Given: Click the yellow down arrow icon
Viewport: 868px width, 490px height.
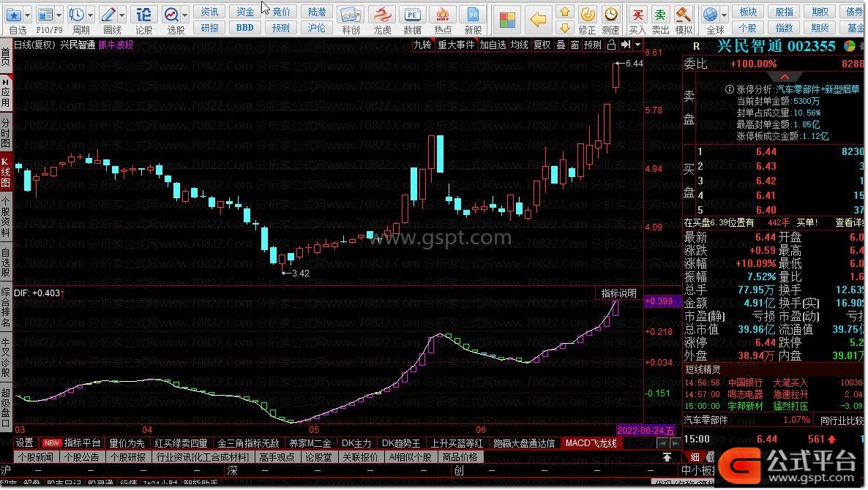Looking at the screenshot, I should [565, 27].
